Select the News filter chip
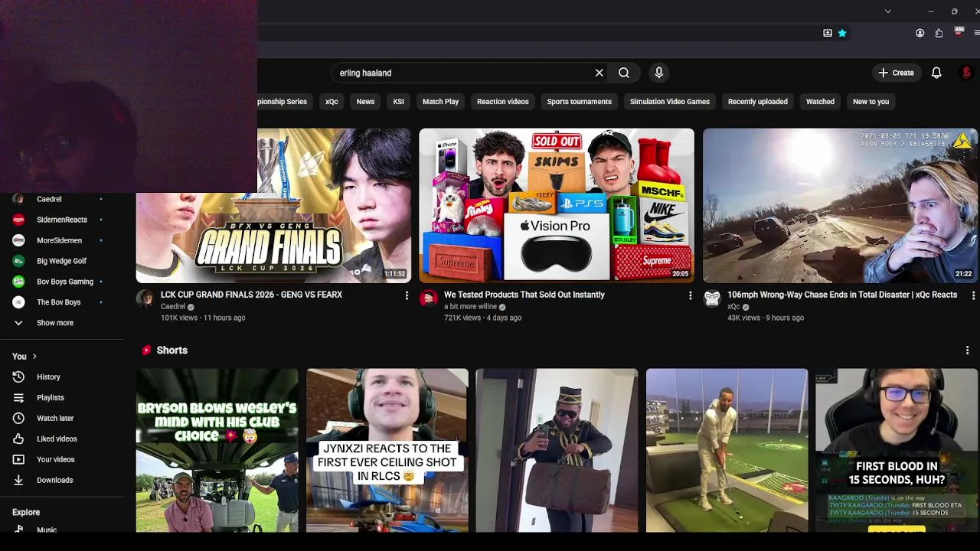980x551 pixels. pyautogui.click(x=365, y=102)
